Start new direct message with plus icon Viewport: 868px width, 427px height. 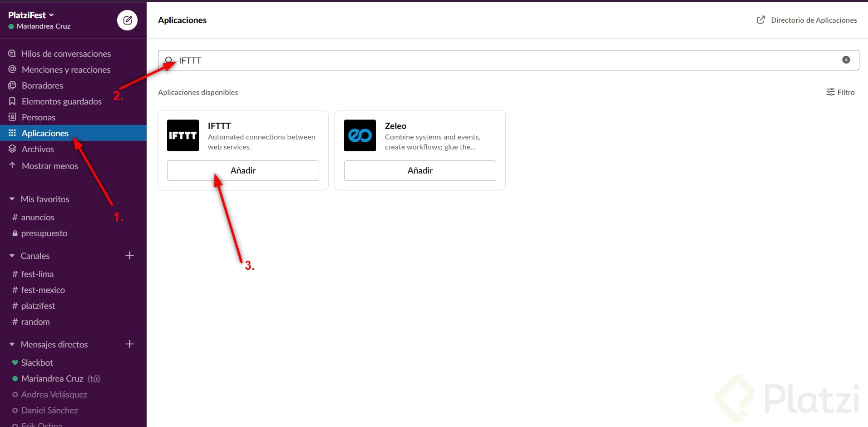[x=129, y=344]
